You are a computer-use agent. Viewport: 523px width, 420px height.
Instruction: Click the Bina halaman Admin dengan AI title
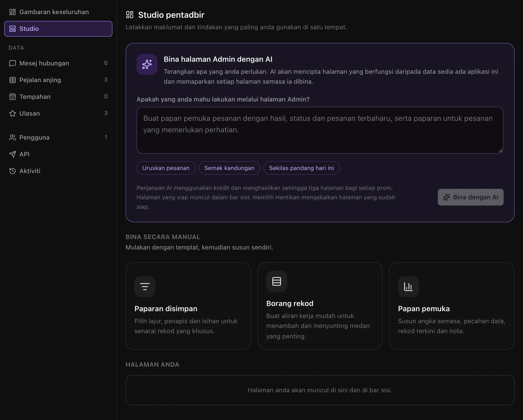click(218, 59)
